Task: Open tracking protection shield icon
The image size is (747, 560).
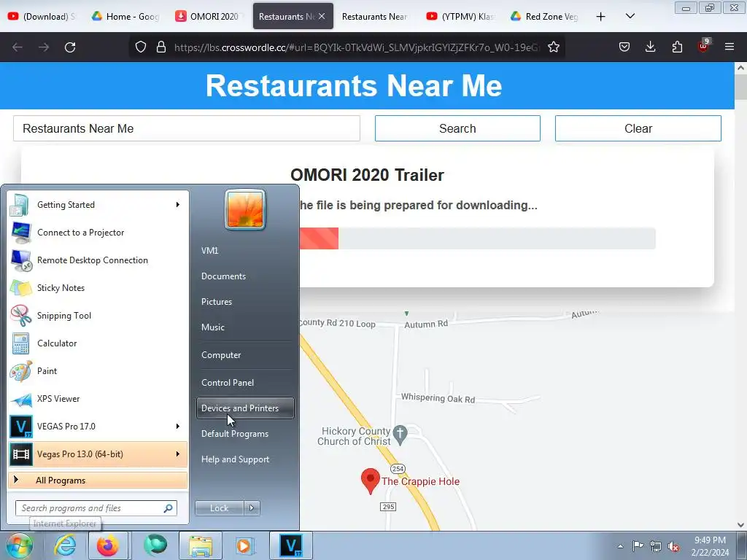Action: tap(141, 47)
